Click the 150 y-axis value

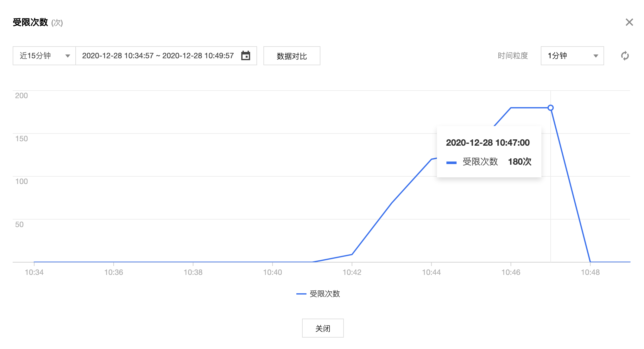[x=22, y=139]
